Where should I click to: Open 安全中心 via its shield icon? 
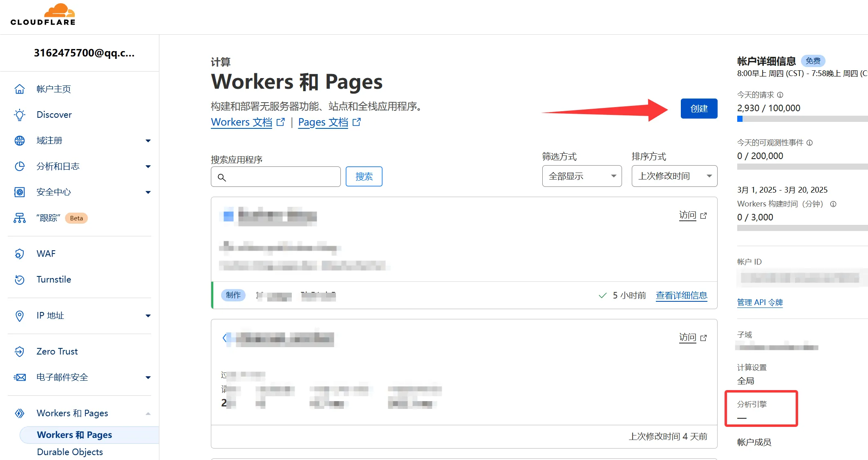tap(20, 192)
